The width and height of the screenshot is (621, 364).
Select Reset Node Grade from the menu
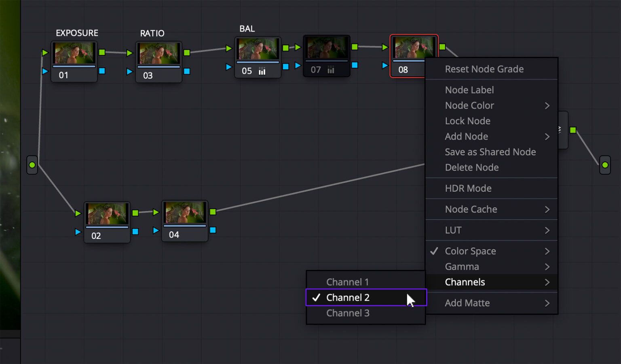(484, 69)
